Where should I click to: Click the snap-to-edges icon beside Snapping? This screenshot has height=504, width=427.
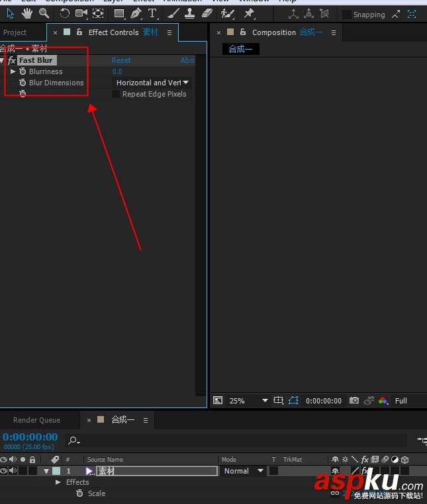coord(396,14)
